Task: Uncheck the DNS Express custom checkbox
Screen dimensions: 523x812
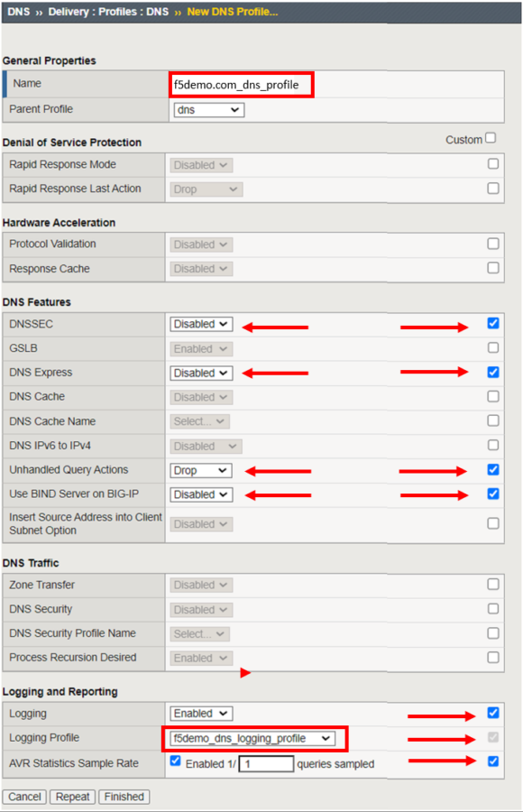Action: [x=492, y=371]
